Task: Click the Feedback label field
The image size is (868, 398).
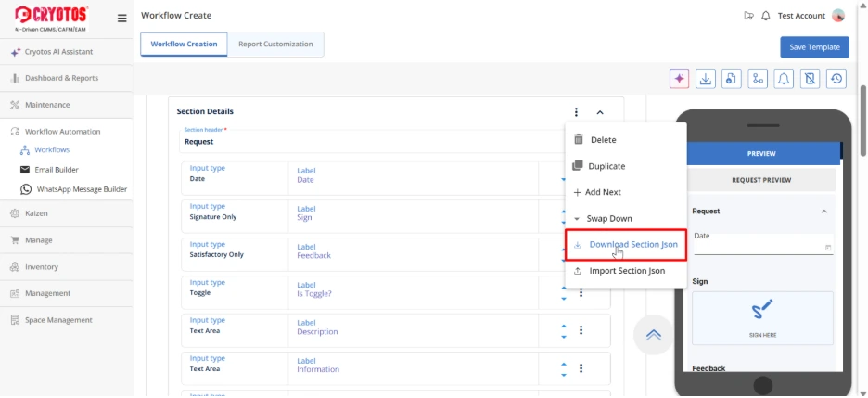Action: (x=413, y=254)
